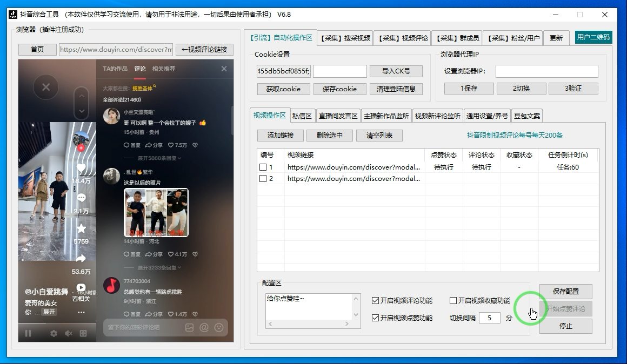Reply to the comment by 小兰又漂亮啦
This screenshot has width=627, height=364.
[132, 145]
